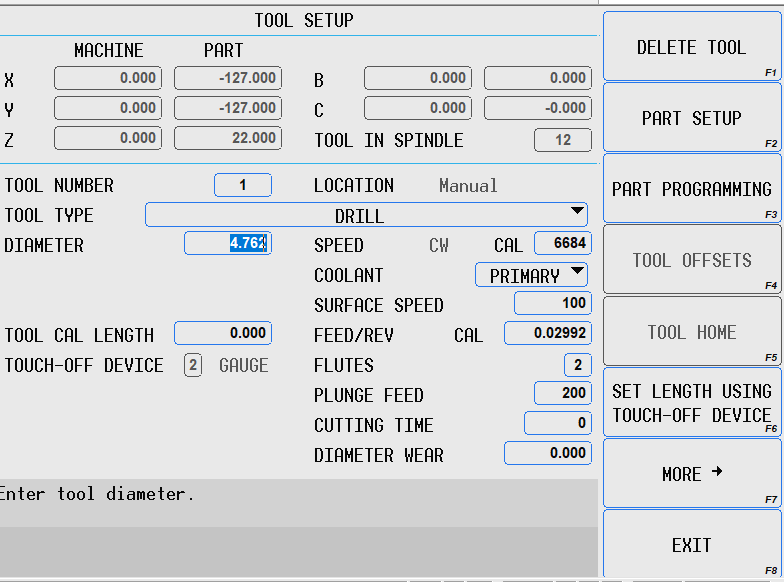Click the CUTTING TIME field
This screenshot has height=582, width=784.
(x=557, y=424)
